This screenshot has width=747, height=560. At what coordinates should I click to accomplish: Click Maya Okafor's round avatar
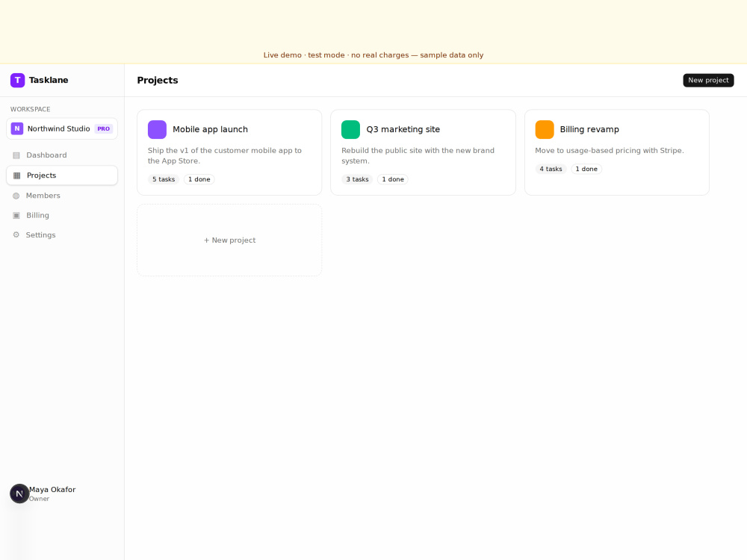[x=19, y=494]
